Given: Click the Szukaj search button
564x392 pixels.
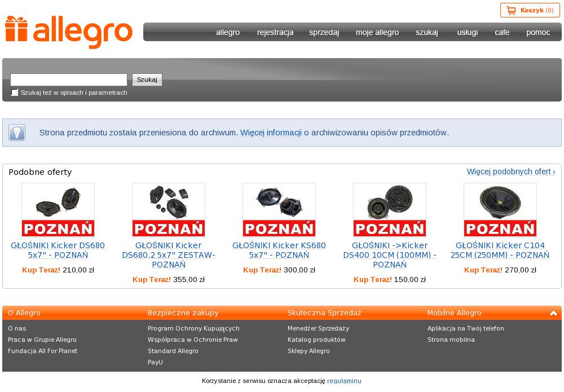Looking at the screenshot, I should click(x=147, y=80).
